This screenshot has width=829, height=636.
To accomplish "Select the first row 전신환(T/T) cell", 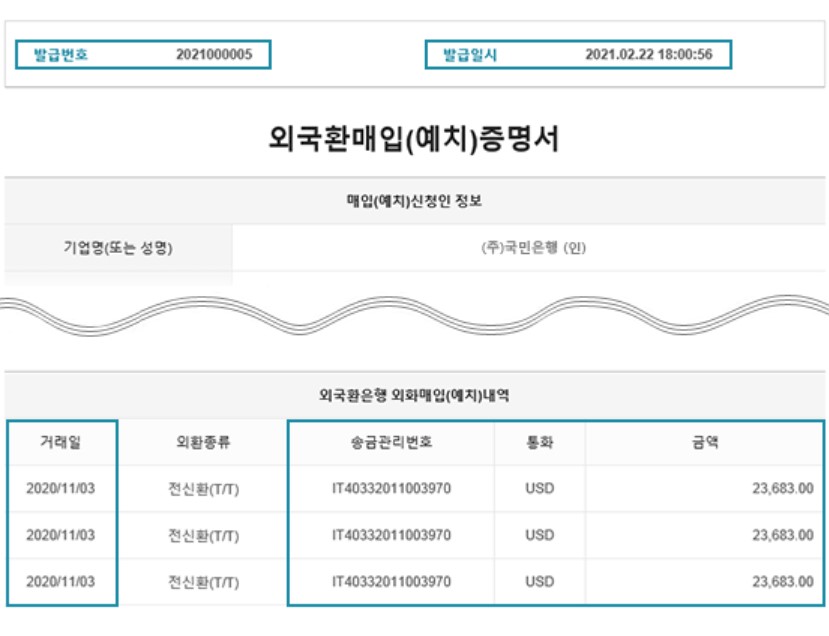I will (x=204, y=488).
